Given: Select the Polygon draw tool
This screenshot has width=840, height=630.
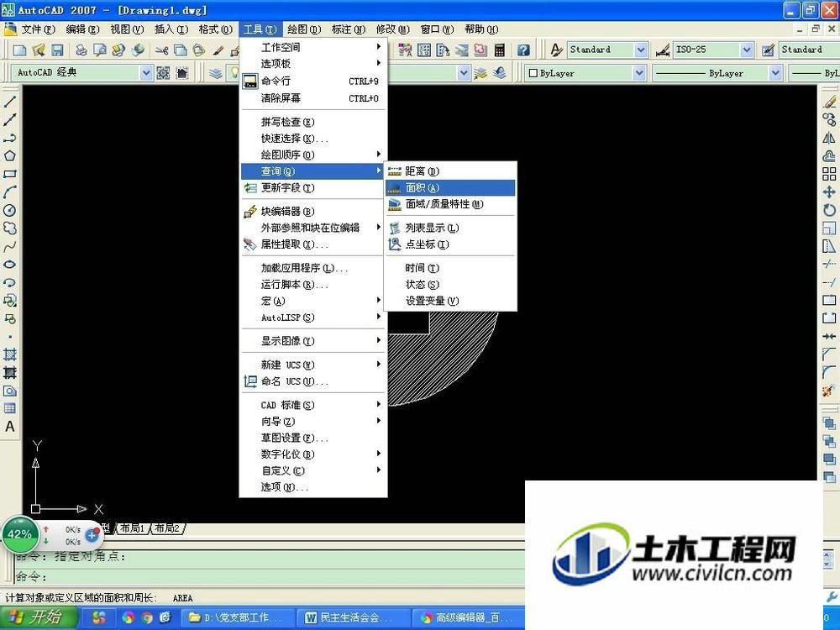Looking at the screenshot, I should (x=9, y=156).
